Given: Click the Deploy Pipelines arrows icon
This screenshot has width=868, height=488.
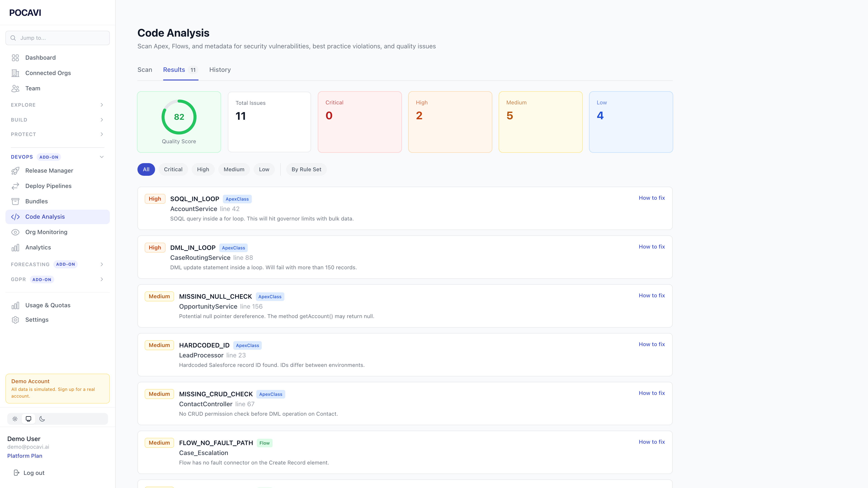Looking at the screenshot, I should point(15,186).
